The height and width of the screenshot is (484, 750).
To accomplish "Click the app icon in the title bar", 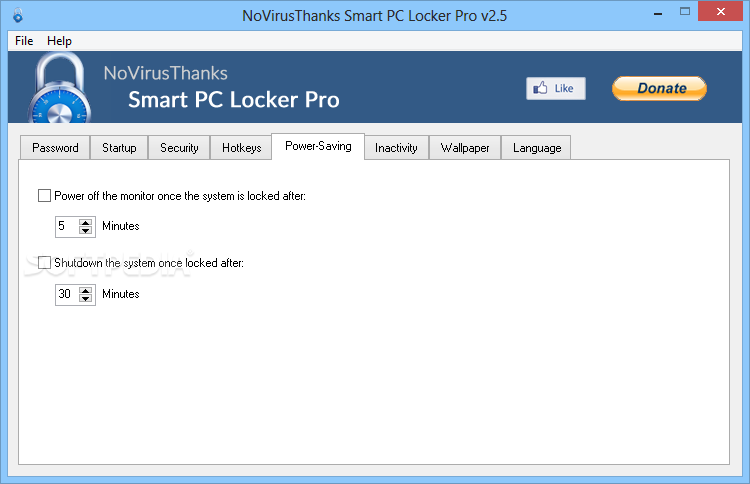I will click(18, 15).
